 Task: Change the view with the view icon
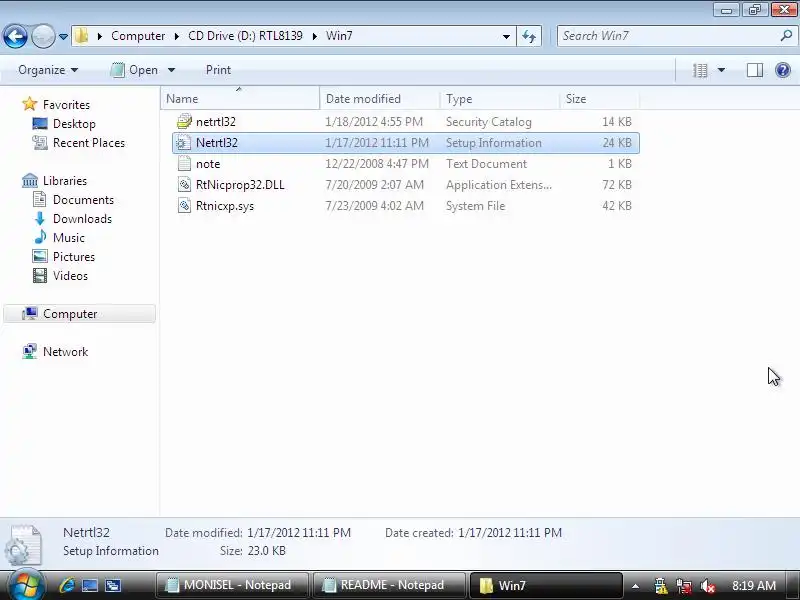[x=700, y=70]
